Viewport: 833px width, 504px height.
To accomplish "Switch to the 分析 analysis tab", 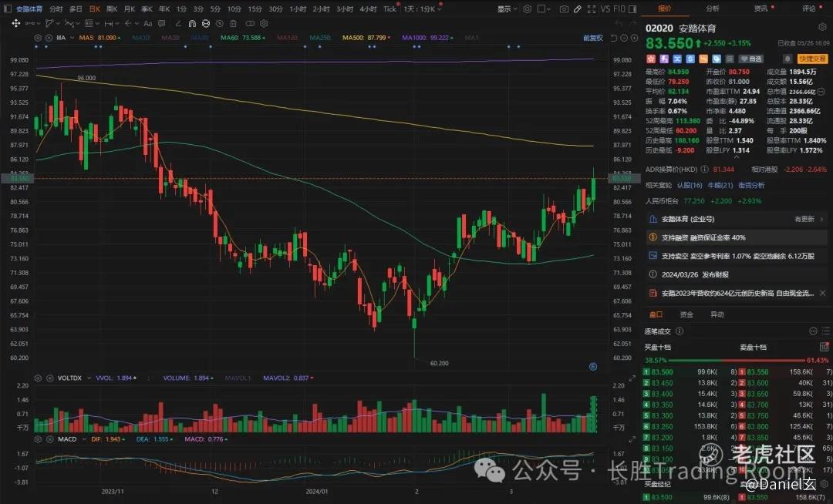I will click(713, 8).
